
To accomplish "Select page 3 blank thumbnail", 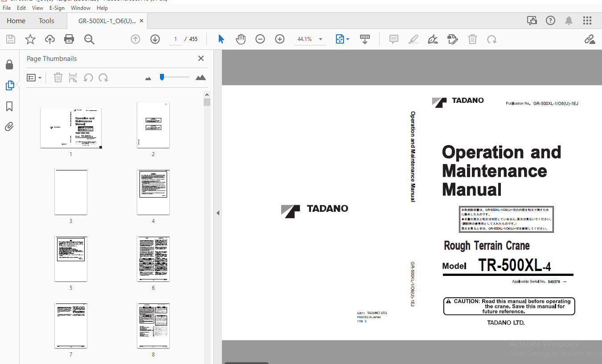I will pos(71,192).
